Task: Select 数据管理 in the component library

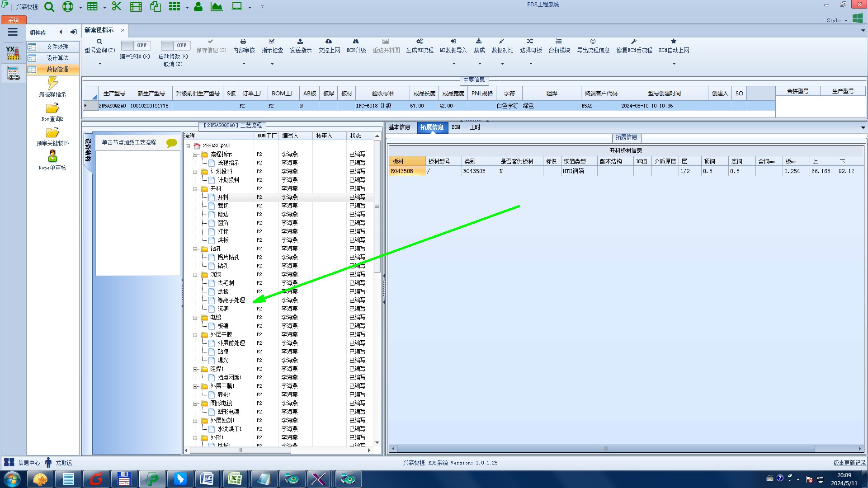Action: [x=57, y=69]
